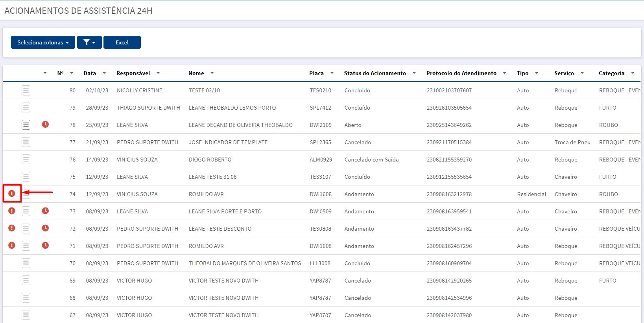The height and width of the screenshot is (323, 644).
Task: Open Status do Acionamento filter arrow
Action: (414, 73)
